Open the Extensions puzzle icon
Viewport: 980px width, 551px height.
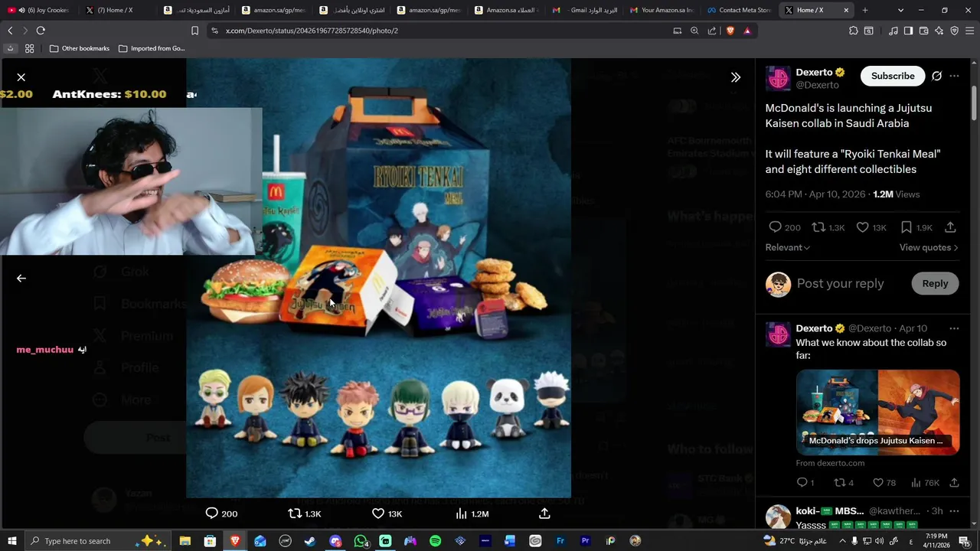point(854,31)
